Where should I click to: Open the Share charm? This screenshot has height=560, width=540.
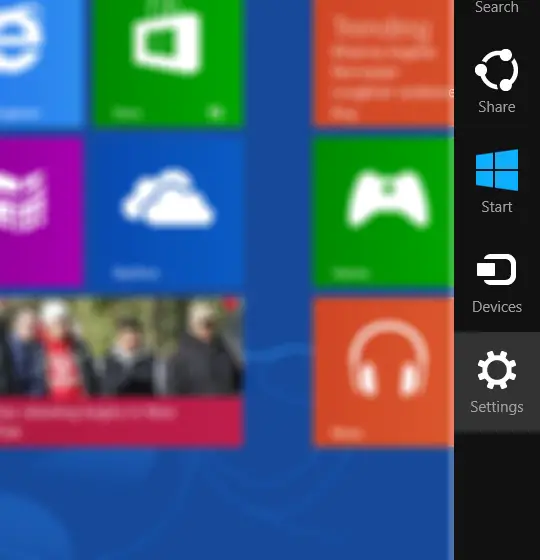pyautogui.click(x=497, y=82)
